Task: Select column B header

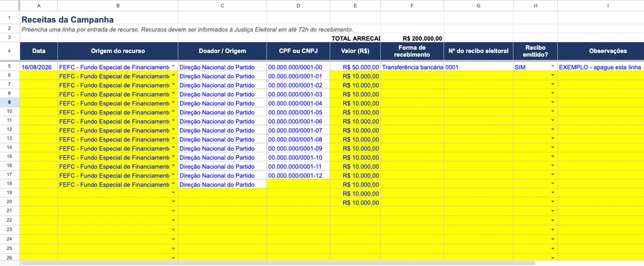Action: point(118,5)
